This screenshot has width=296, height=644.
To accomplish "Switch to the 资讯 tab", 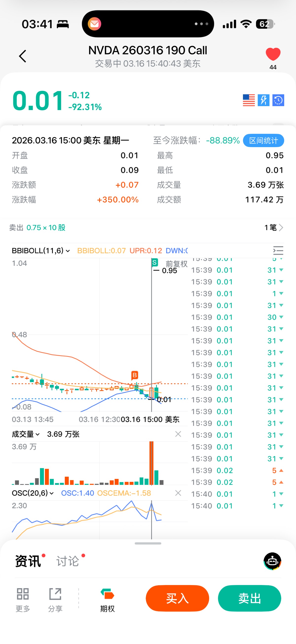I will coord(28,561).
